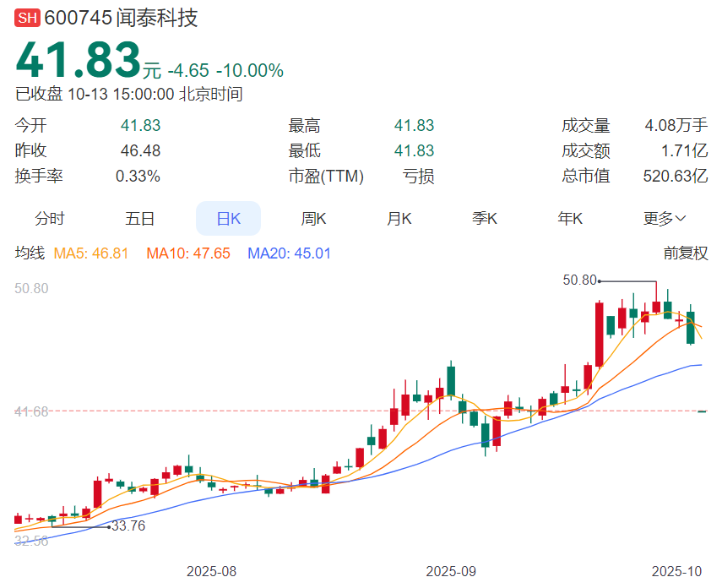Click the 2025-09 date axis label
This screenshot has height=588, width=722.
tap(450, 571)
